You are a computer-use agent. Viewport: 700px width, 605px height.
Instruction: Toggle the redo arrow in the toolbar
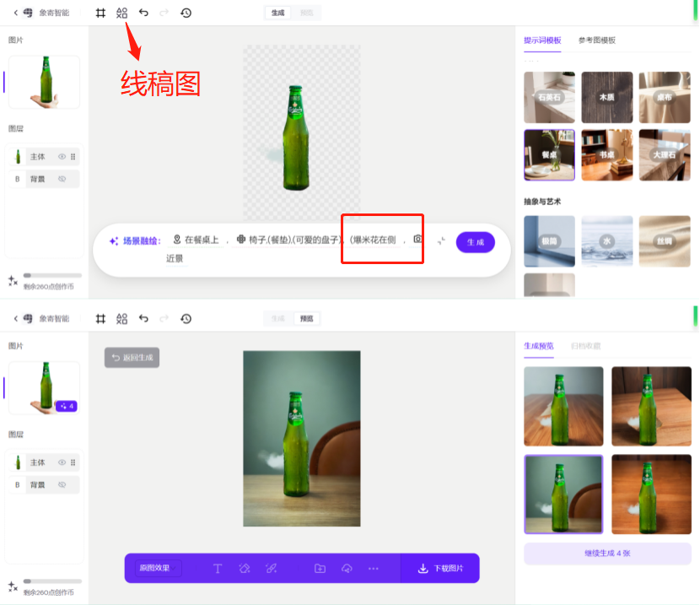[163, 12]
